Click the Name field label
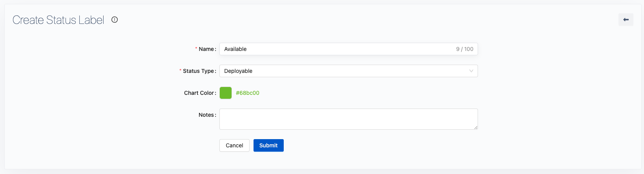644x174 pixels. coord(206,49)
